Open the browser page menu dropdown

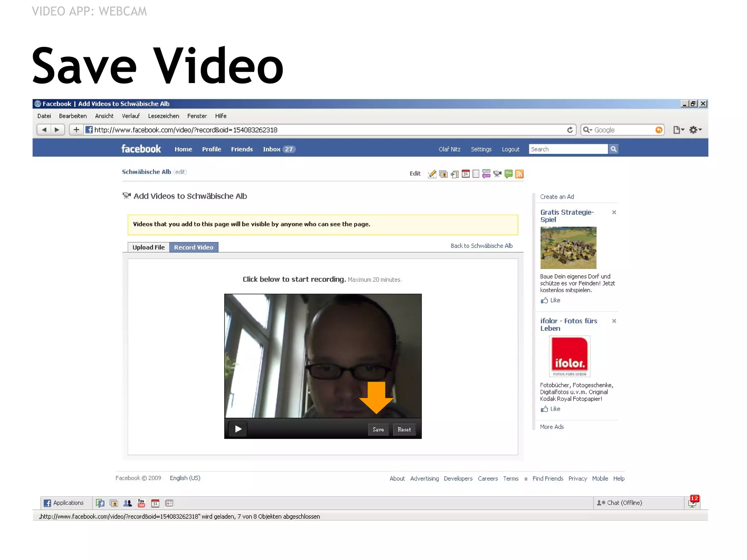pyautogui.click(x=678, y=130)
